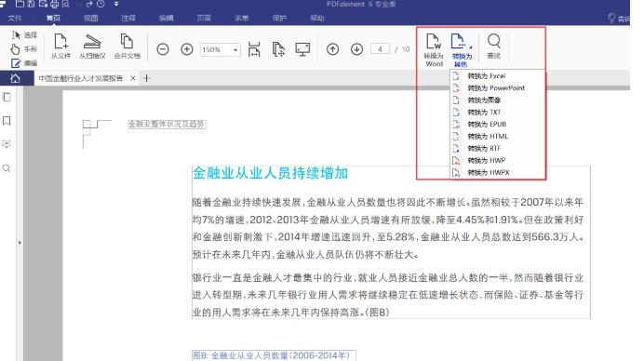Open the search sidebar panel
Viewport: 644px width, 361px height.
click(7, 168)
